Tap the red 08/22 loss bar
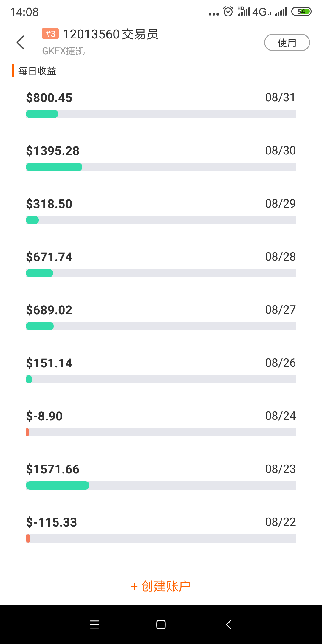This screenshot has height=644, width=322. [x=28, y=538]
